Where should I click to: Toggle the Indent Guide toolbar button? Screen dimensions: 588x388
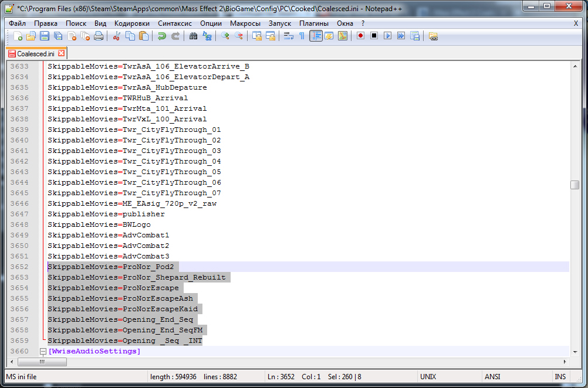[x=316, y=36]
